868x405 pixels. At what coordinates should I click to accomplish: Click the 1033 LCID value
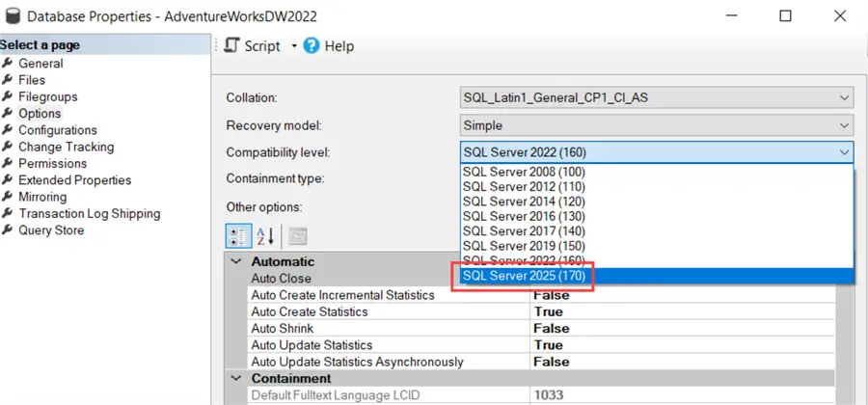549,395
